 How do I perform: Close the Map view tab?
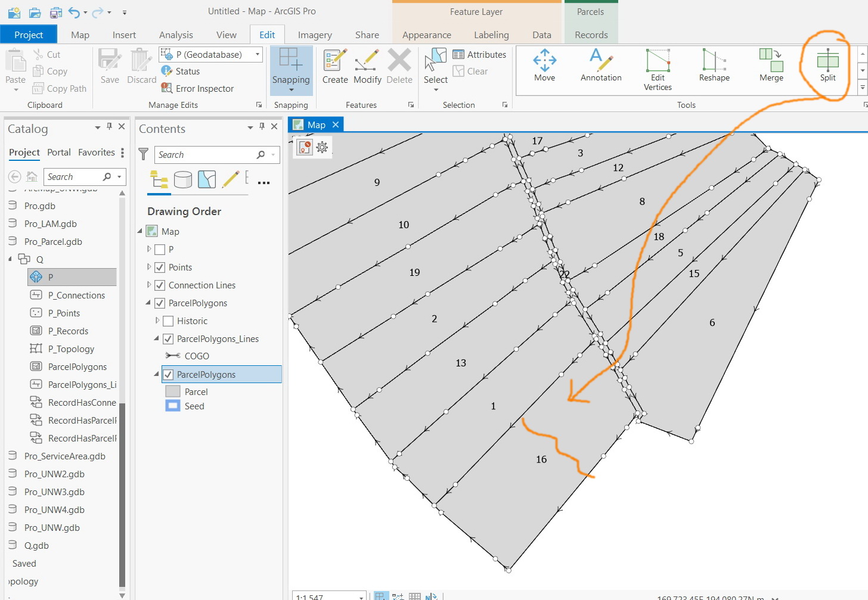[336, 125]
